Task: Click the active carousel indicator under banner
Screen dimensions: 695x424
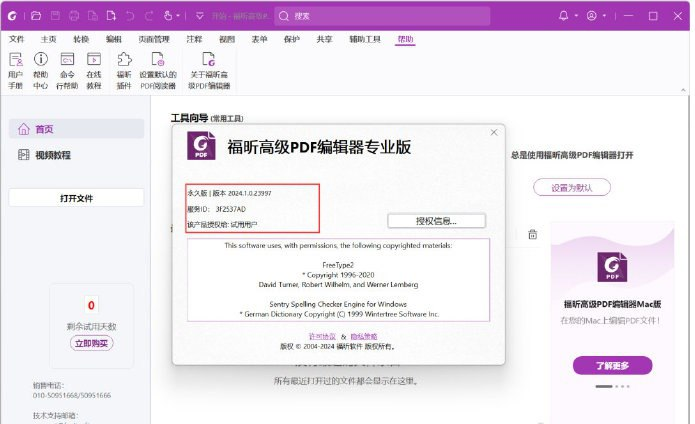Action: [604, 386]
